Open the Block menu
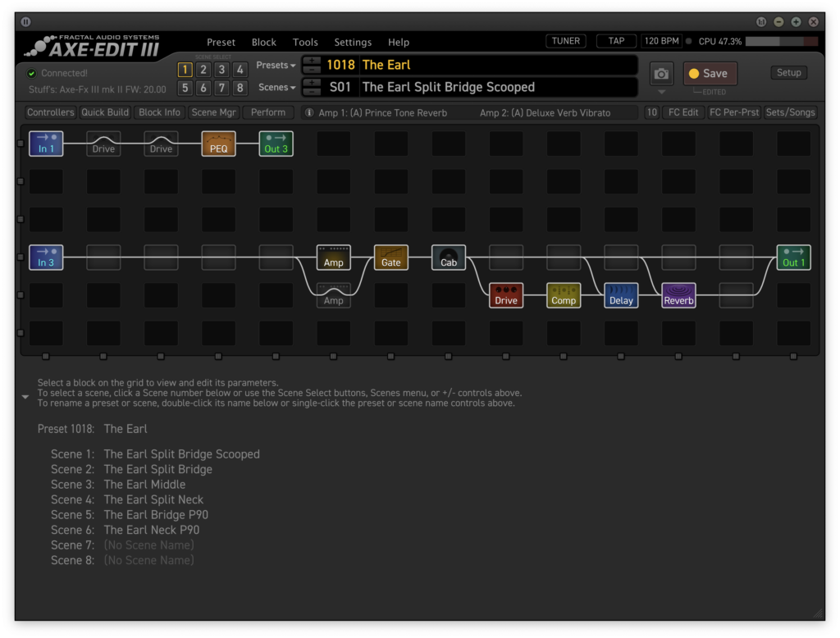The width and height of the screenshot is (840, 638). pos(263,43)
